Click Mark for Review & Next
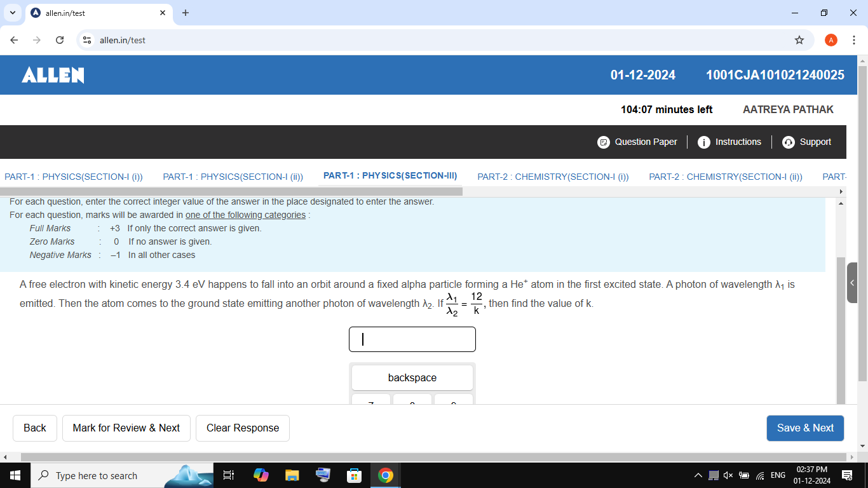This screenshot has height=488, width=868. pos(126,428)
